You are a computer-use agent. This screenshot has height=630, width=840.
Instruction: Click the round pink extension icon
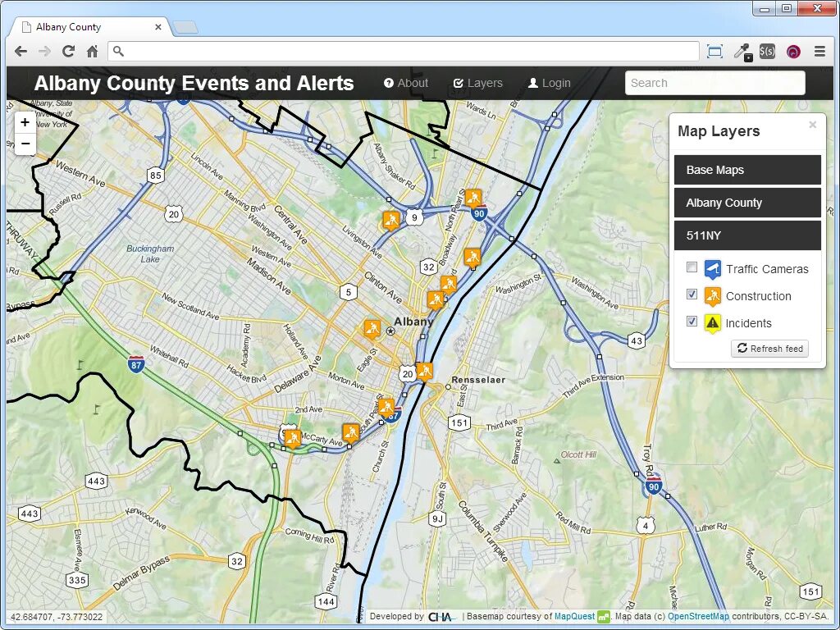click(793, 52)
